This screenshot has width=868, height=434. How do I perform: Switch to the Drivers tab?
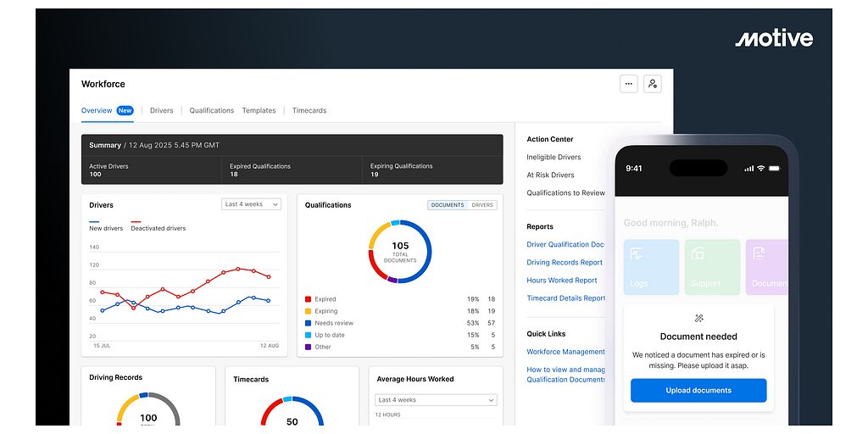pyautogui.click(x=162, y=111)
